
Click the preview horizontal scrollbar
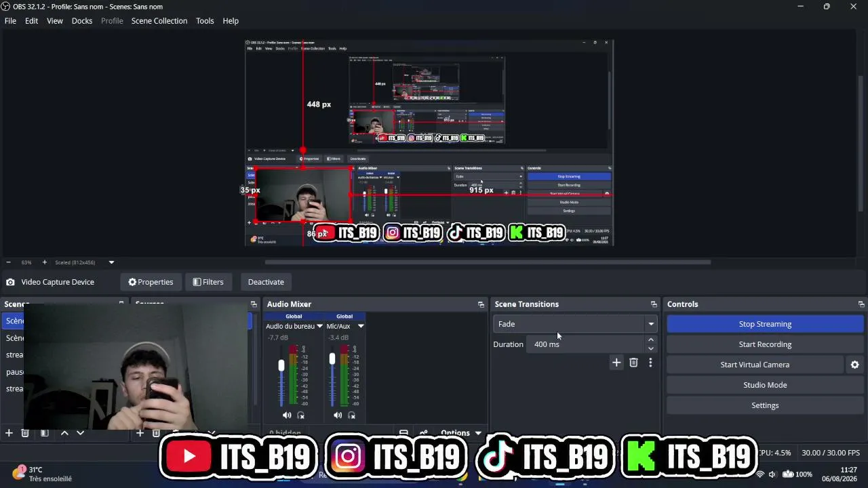pyautogui.click(x=488, y=262)
